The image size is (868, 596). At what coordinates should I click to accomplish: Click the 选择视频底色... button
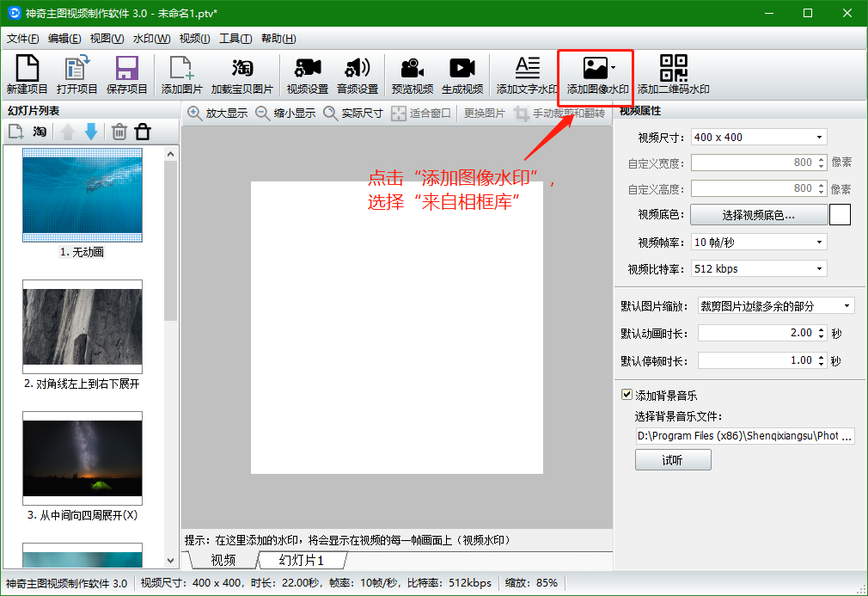pos(758,215)
